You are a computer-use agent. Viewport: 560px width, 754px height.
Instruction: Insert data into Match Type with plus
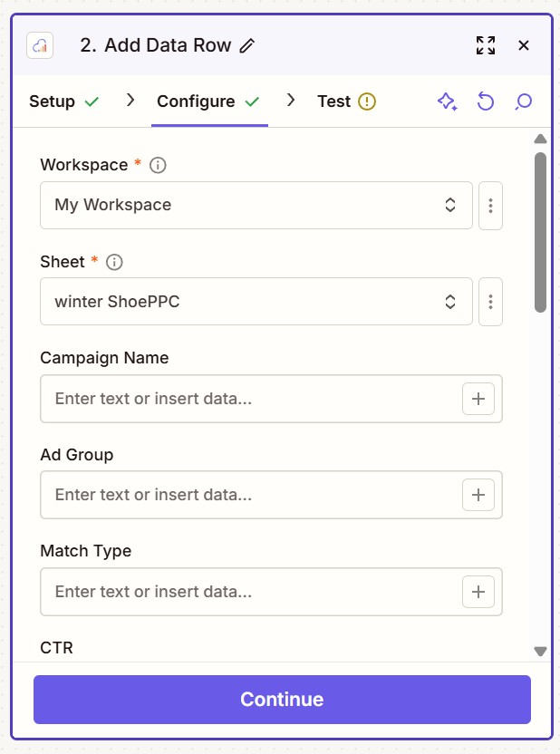[478, 592]
